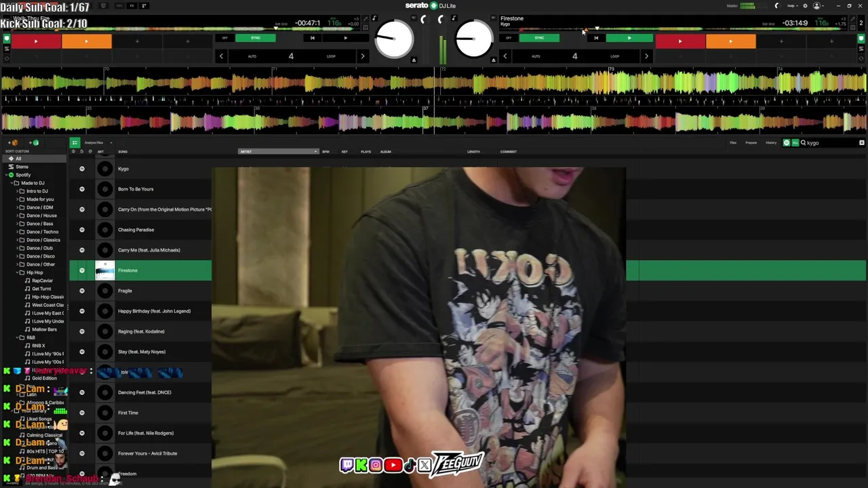
Task: Expand the Dance / EDM folder
Action: coord(16,207)
